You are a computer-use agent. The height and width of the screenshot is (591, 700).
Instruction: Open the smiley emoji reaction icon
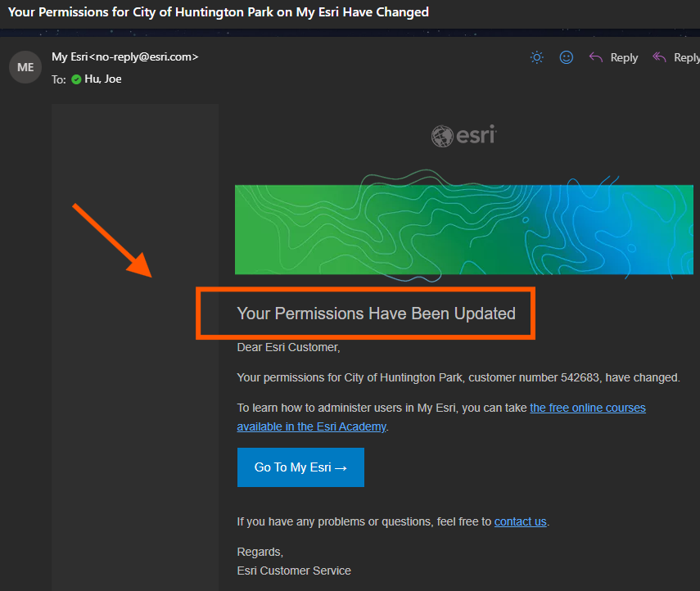tap(566, 57)
